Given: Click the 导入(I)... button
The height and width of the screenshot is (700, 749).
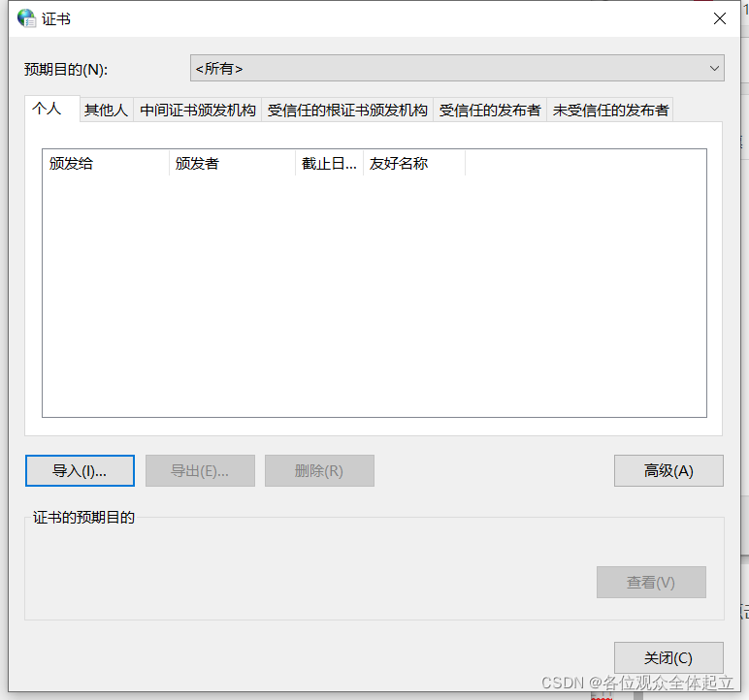Looking at the screenshot, I should [80, 471].
